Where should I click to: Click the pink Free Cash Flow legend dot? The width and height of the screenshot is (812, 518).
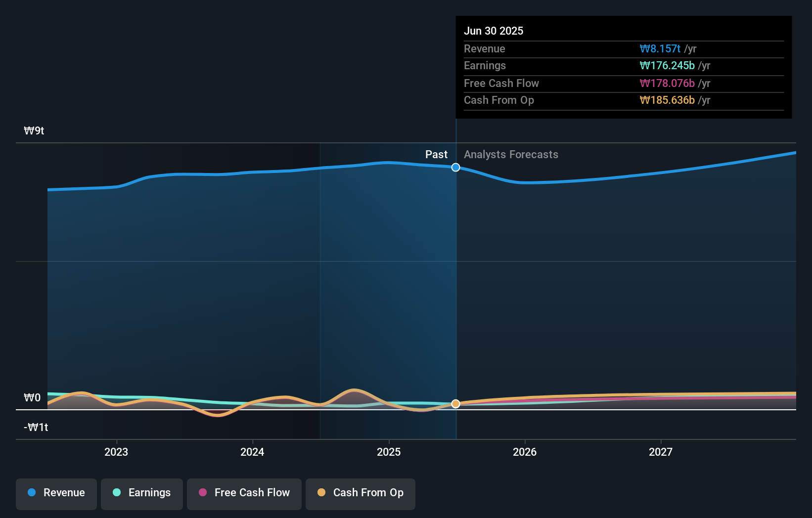(x=203, y=493)
